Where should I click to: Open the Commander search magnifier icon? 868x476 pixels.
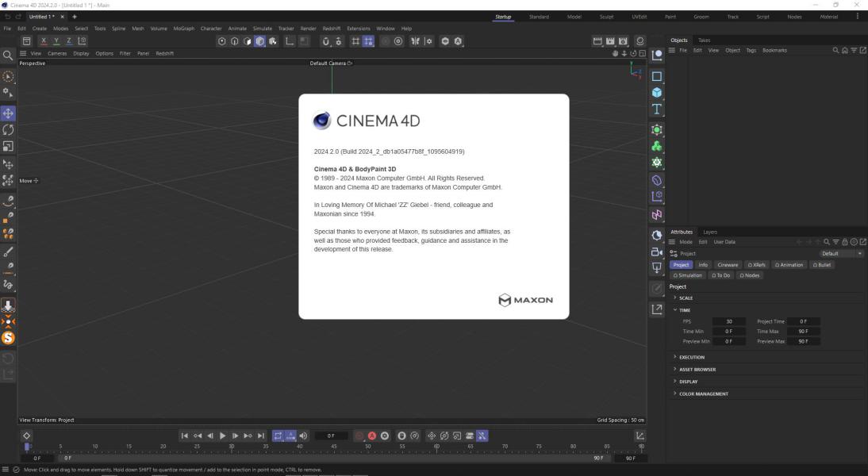(8, 56)
